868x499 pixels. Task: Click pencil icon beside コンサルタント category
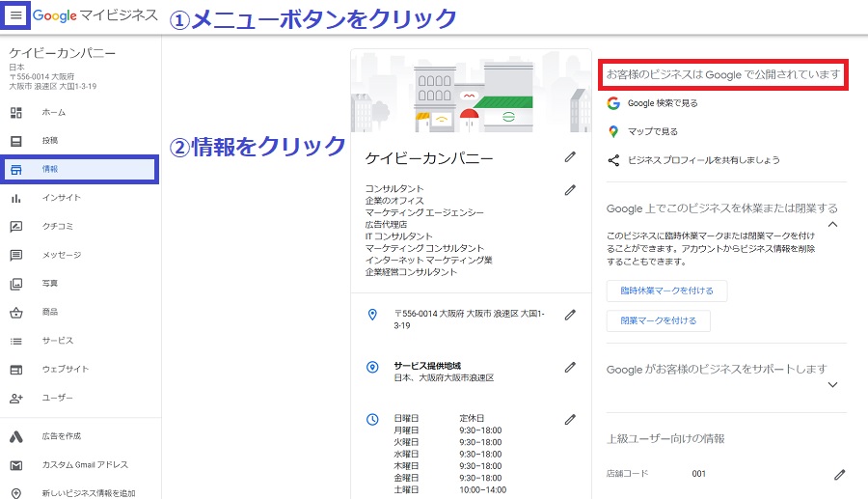[x=570, y=190]
